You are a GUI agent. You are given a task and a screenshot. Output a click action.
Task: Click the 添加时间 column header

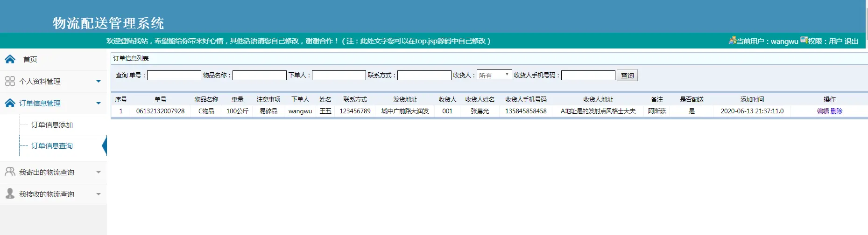pos(752,99)
